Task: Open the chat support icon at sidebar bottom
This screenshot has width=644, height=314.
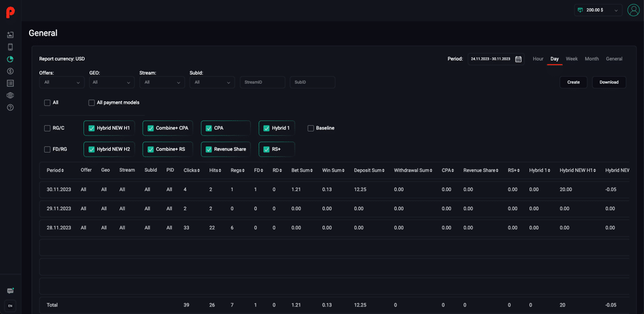Action: pos(11,291)
